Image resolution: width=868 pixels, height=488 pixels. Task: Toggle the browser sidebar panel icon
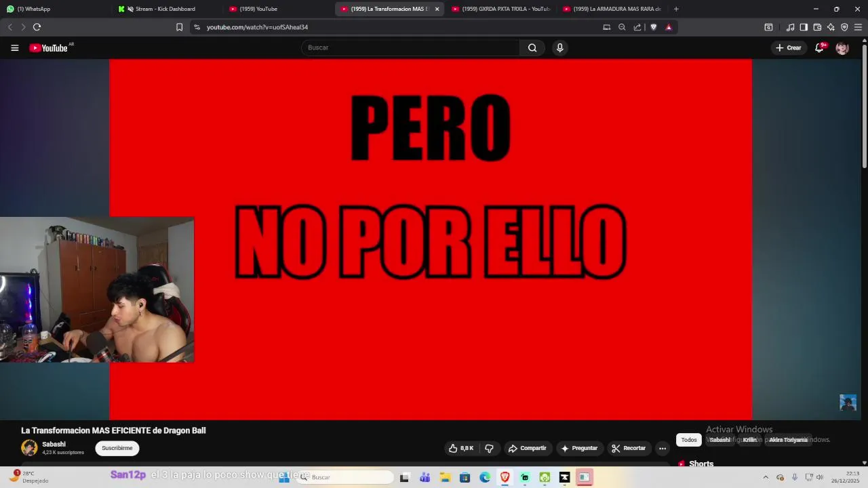tap(804, 27)
